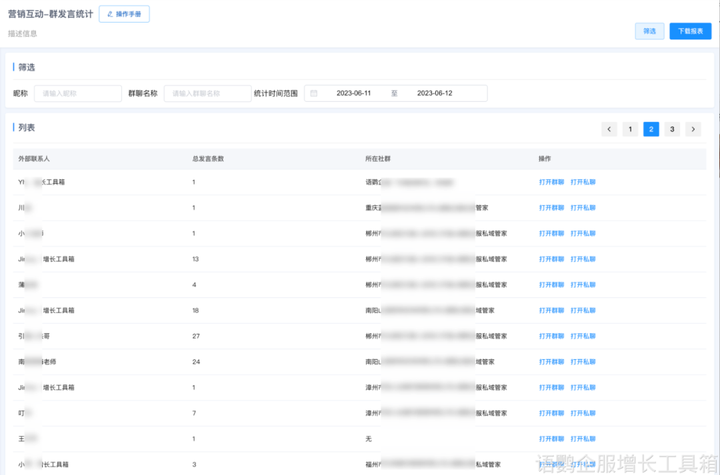Viewport: 720px width, 475px height.
Task: Go to previous page arrow
Action: click(609, 129)
